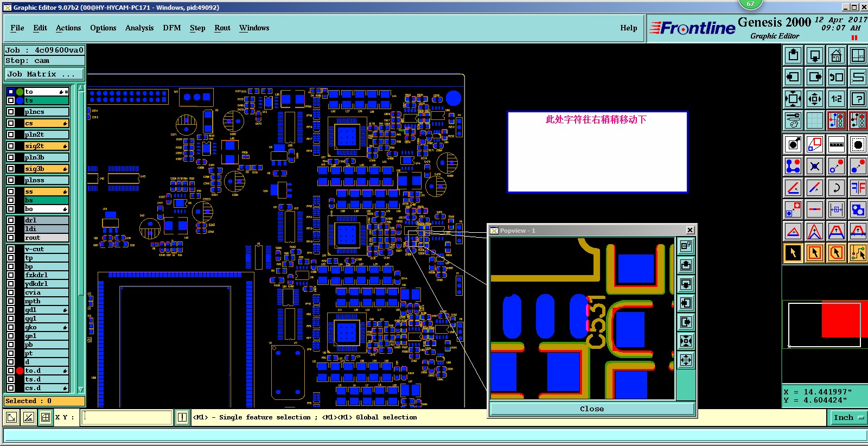
Task: Click the exclamation mark info button
Action: click(182, 417)
